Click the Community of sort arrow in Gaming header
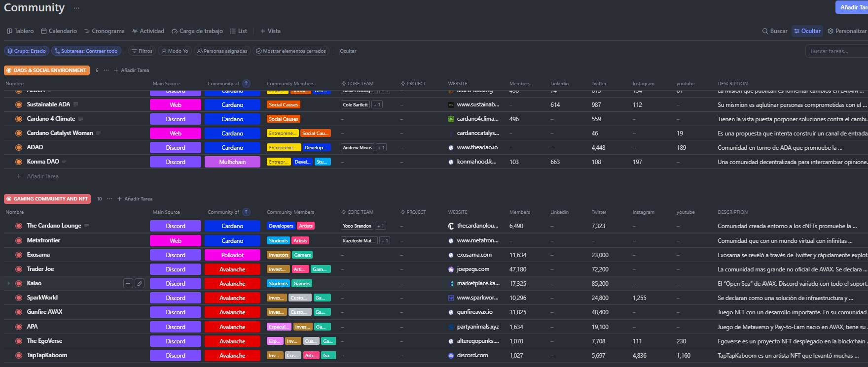Viewport: 868px width, 367px height. (246, 212)
